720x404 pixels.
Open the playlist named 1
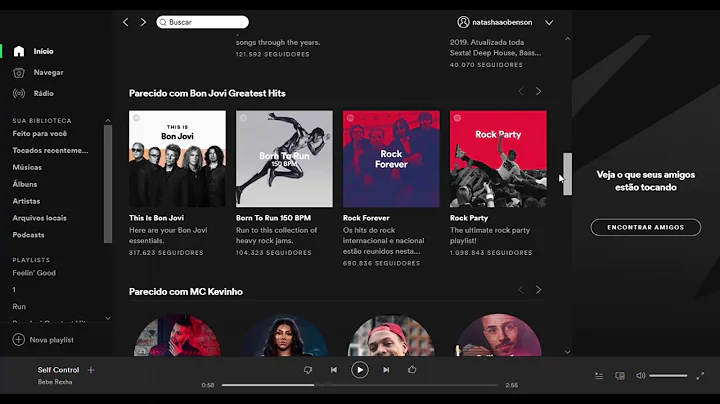pos(14,290)
